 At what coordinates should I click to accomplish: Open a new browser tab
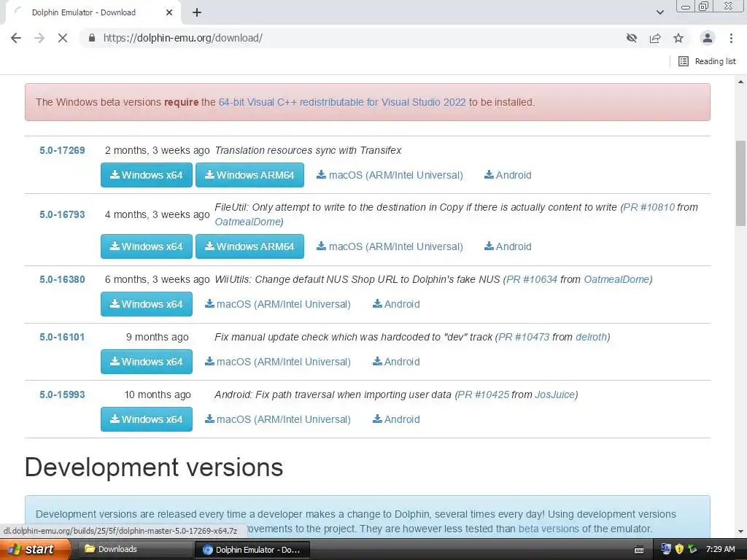(197, 13)
